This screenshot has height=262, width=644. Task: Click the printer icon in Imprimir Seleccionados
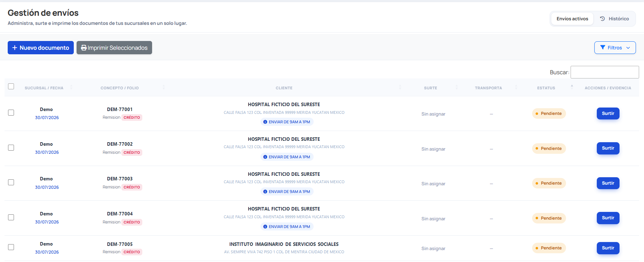[84, 48]
